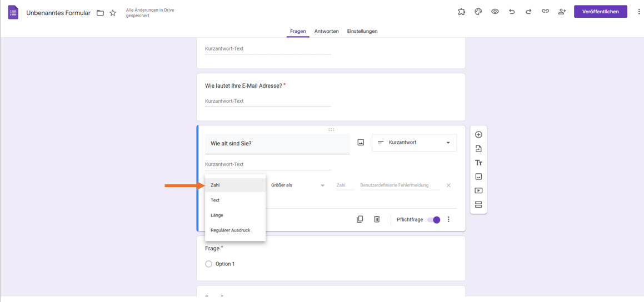Toggle the Pflichtfrage switch
Viewport: 644px width, 302px height.
click(x=433, y=220)
